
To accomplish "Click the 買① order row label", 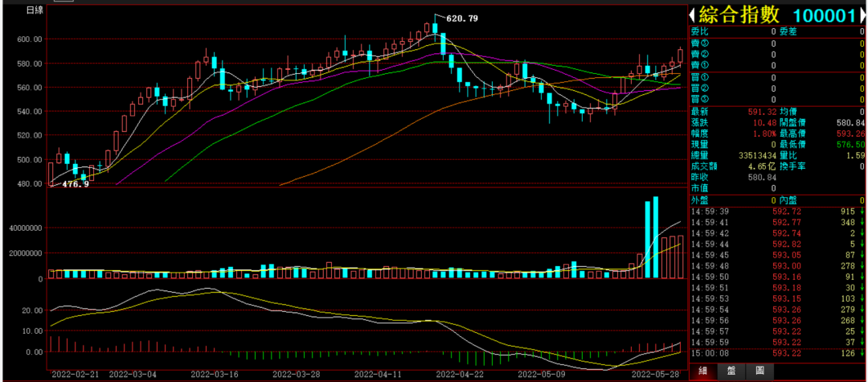I will pyautogui.click(x=700, y=77).
